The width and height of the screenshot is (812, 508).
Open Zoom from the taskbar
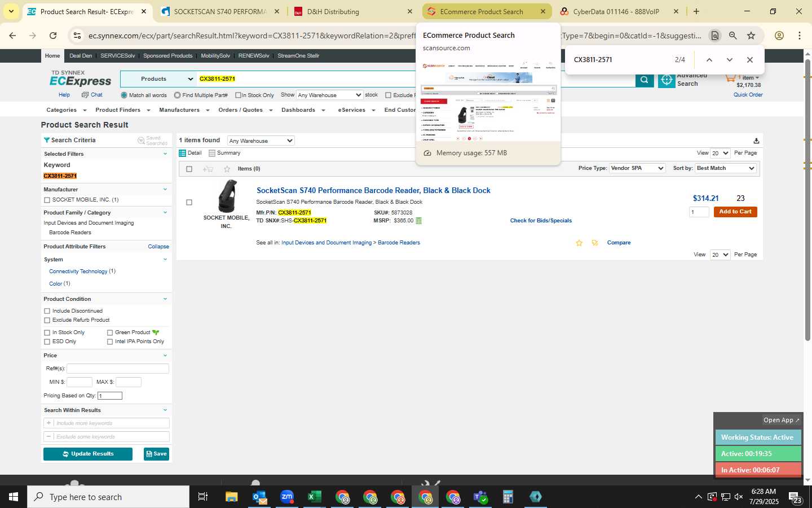(x=287, y=497)
